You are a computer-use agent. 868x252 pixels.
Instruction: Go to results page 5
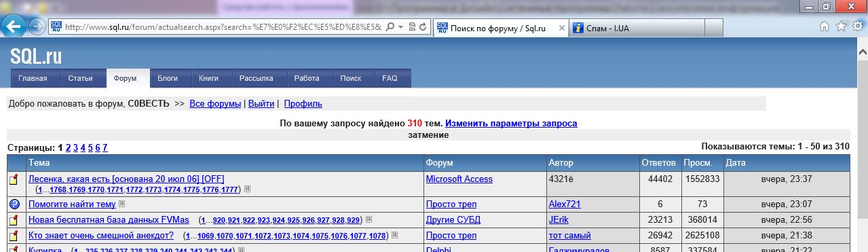pos(90,147)
